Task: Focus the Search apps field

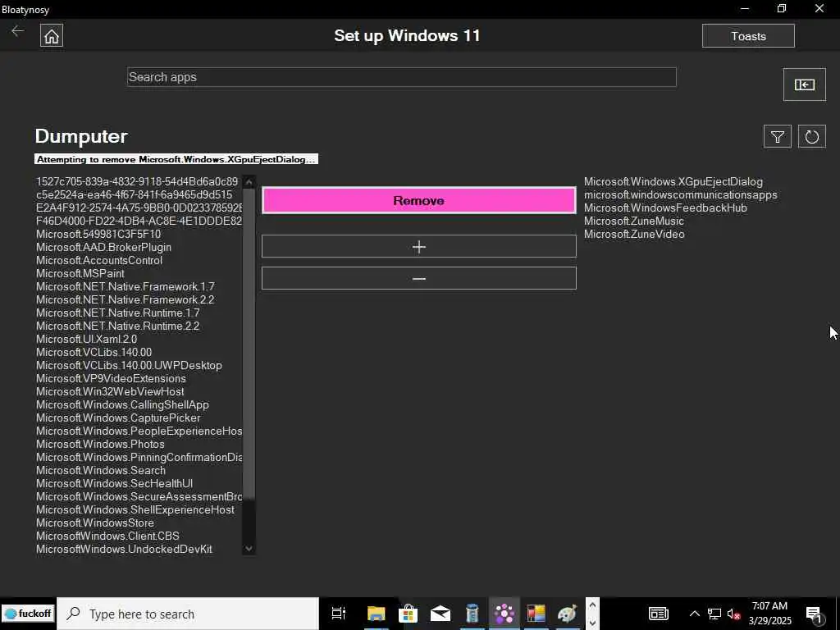Action: pyautogui.click(x=402, y=77)
